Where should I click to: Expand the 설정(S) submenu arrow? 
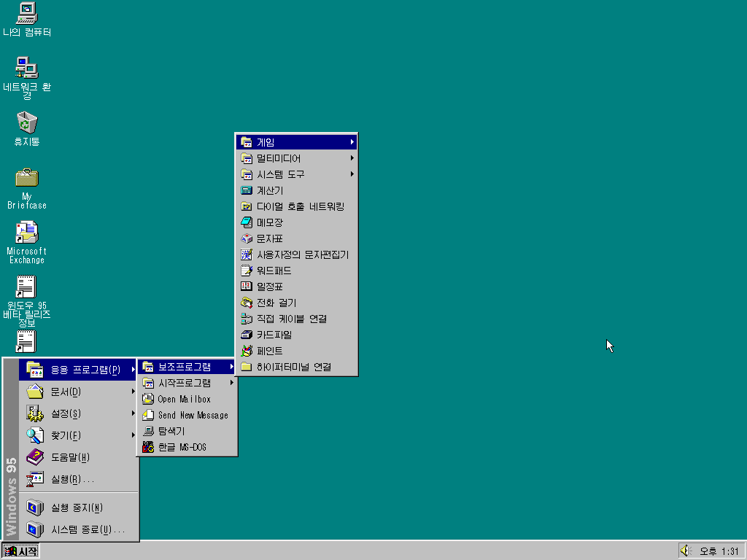click(x=133, y=413)
